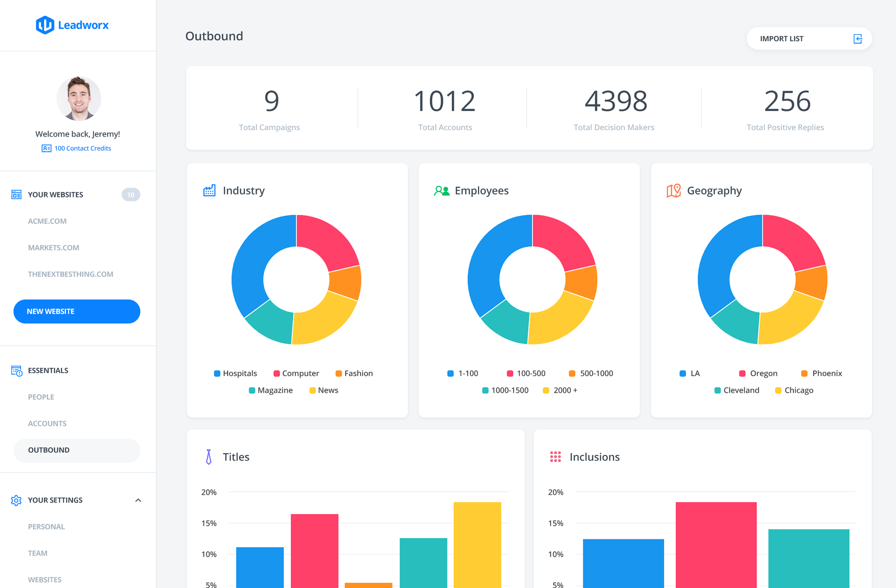
Task: Click Jeremy's profile avatar photo
Action: pyautogui.click(x=79, y=98)
